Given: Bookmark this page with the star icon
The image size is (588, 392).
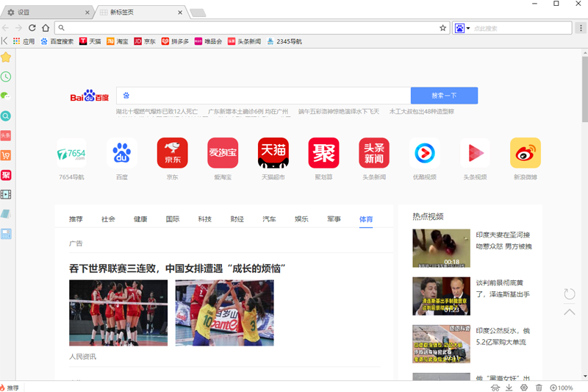Looking at the screenshot, I should 443,28.
